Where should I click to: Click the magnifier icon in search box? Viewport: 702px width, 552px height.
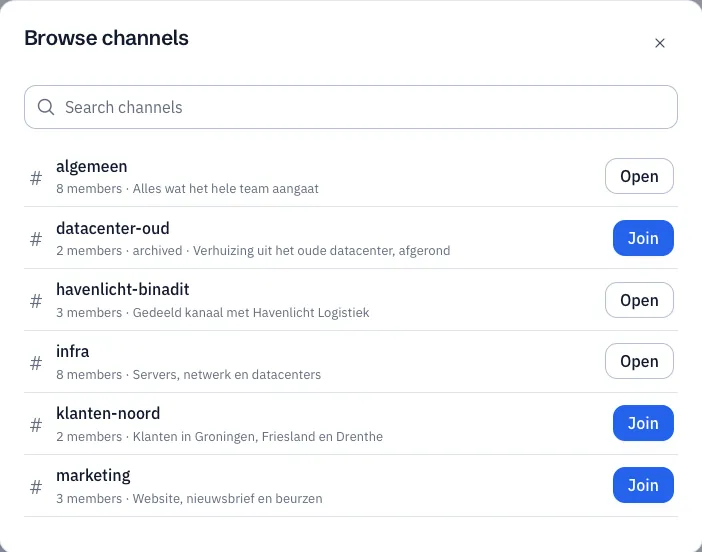tap(46, 107)
